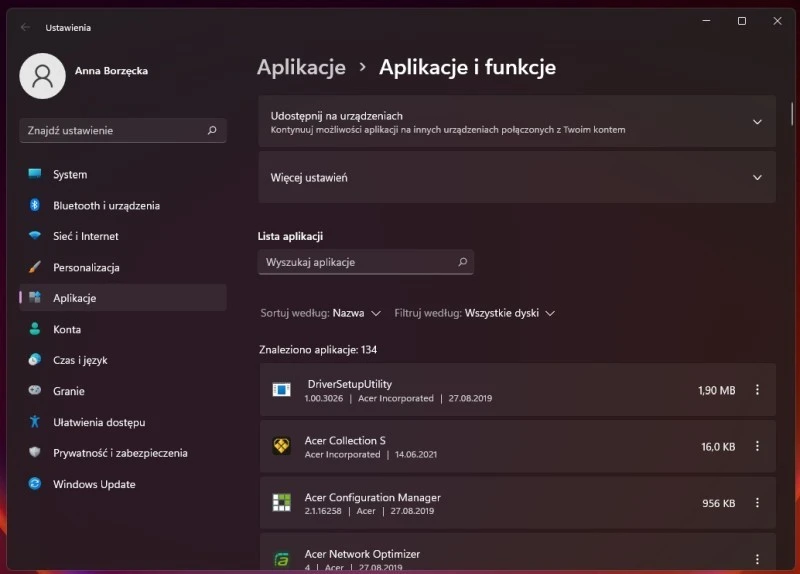This screenshot has height=574, width=800.
Task: Click the Acer Configuration Manager app icon
Action: click(281, 503)
